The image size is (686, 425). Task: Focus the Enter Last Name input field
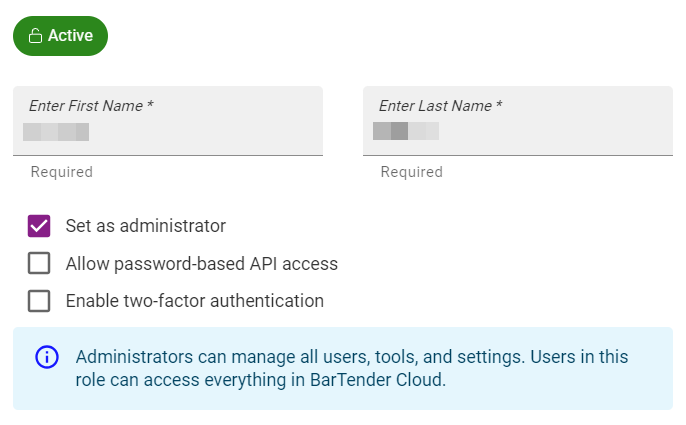(518, 121)
